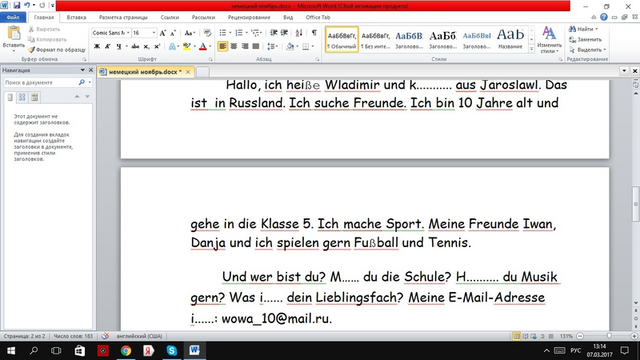The height and width of the screenshot is (360, 640).
Task: Click the multilevel list icon
Action: 255,33
